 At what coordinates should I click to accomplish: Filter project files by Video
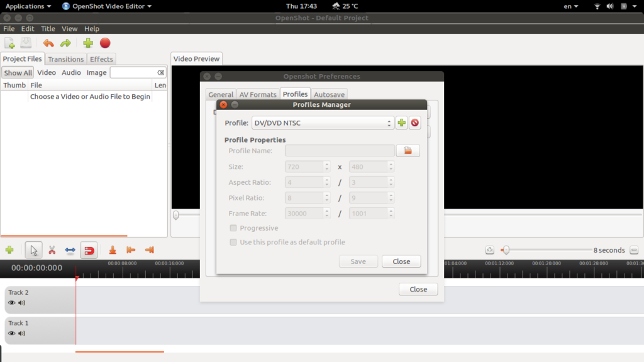[x=47, y=73]
